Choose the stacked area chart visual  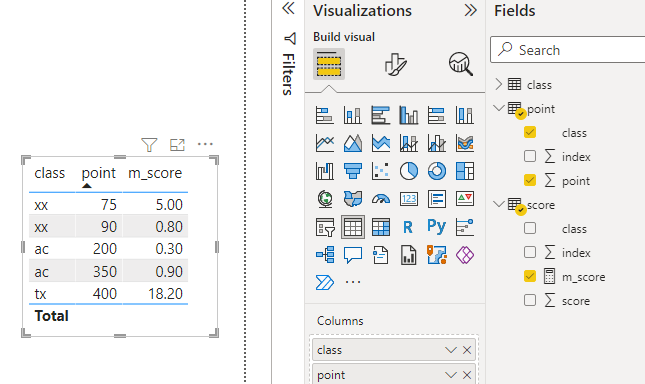(x=381, y=143)
